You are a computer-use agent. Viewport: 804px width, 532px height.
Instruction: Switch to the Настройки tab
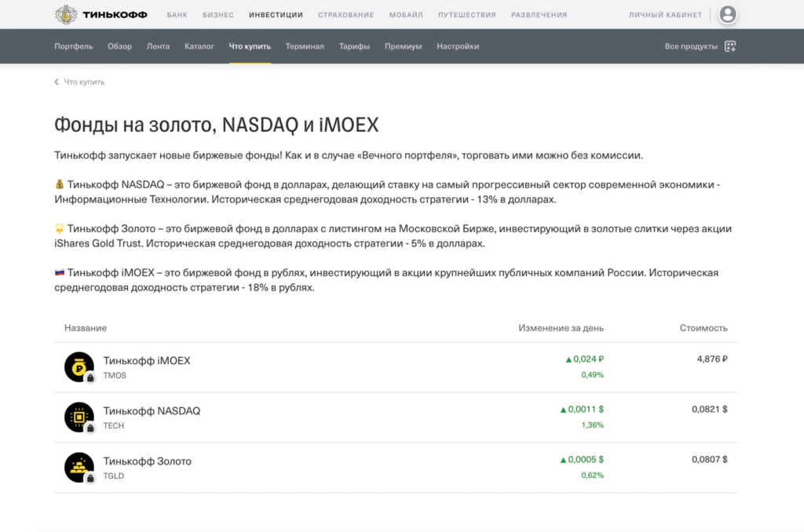coord(458,46)
